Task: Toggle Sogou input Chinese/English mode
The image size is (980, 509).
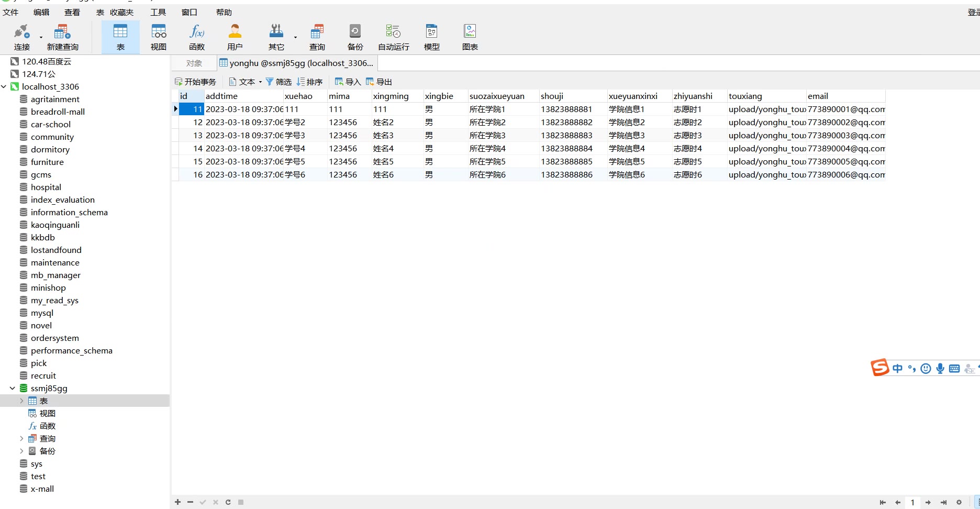Action: tap(897, 369)
